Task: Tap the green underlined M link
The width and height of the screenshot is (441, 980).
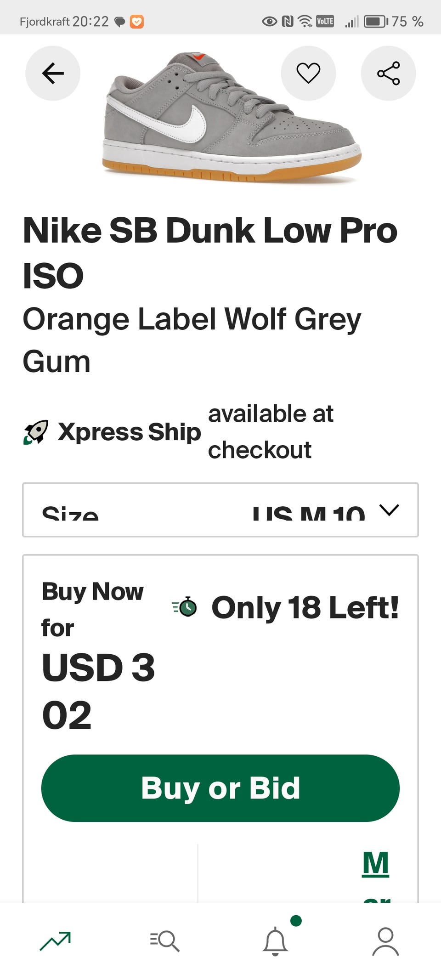Action: pos(375,863)
